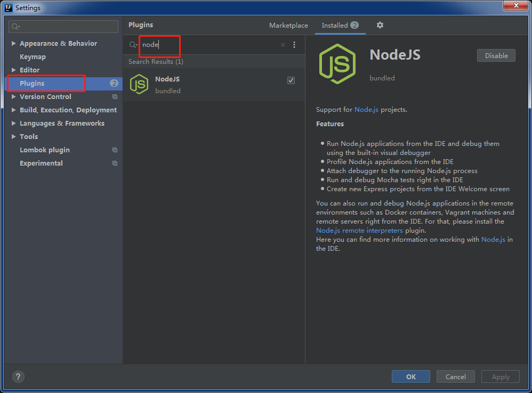Click the NodeJS title in details pane
The height and width of the screenshot is (393, 532).
tap(395, 55)
